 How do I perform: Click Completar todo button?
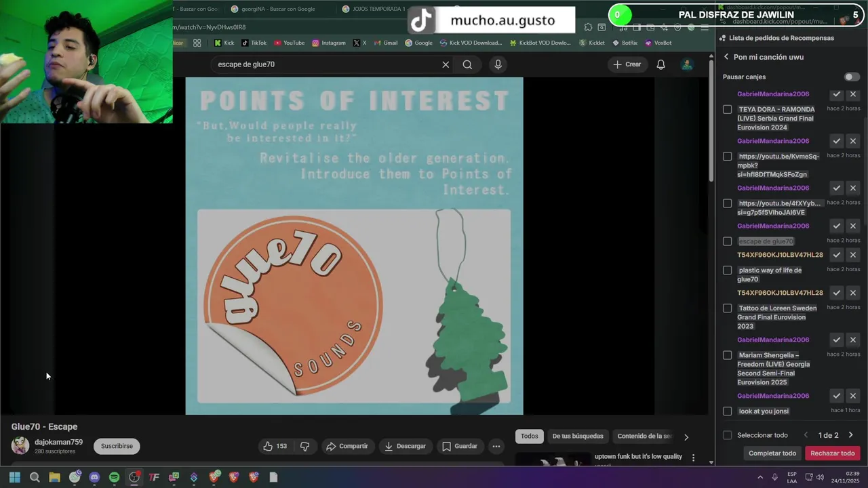pos(772,453)
